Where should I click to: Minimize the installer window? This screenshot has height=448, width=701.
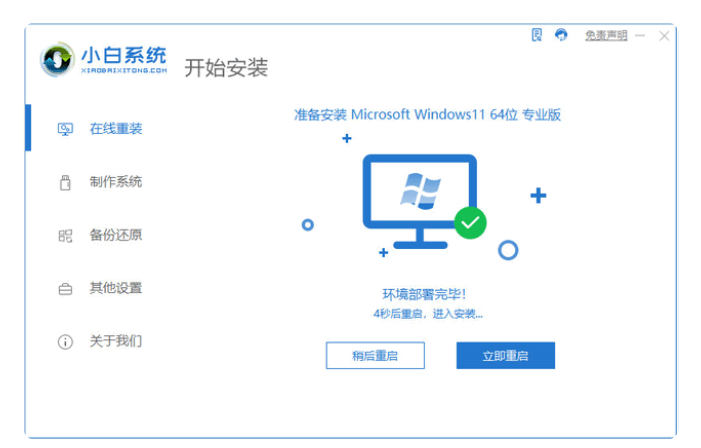point(640,35)
